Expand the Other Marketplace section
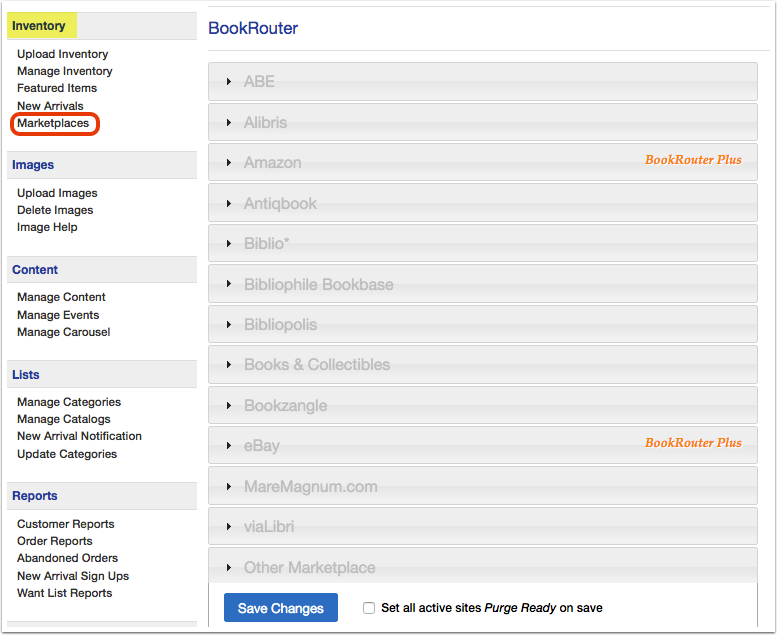 [x=483, y=566]
